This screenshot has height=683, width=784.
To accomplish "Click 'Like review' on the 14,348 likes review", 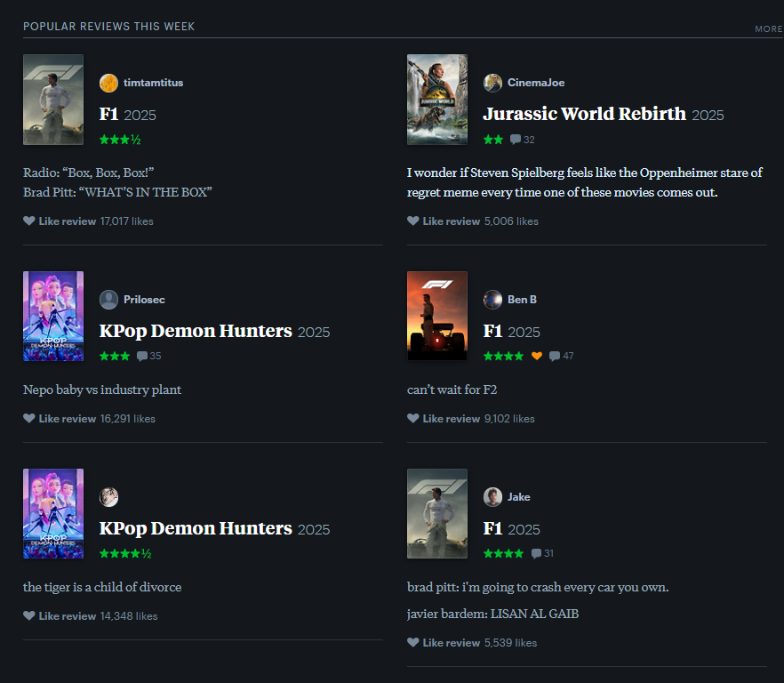I will pos(68,616).
